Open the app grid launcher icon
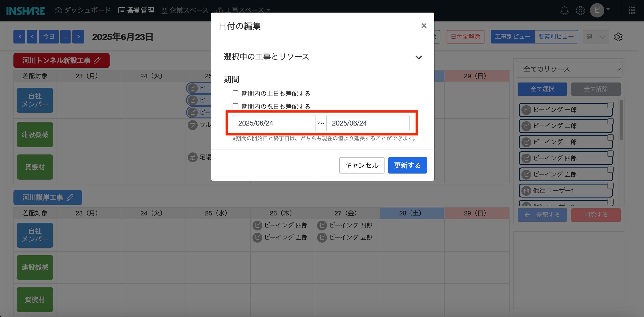The width and height of the screenshot is (644, 317). point(631,10)
